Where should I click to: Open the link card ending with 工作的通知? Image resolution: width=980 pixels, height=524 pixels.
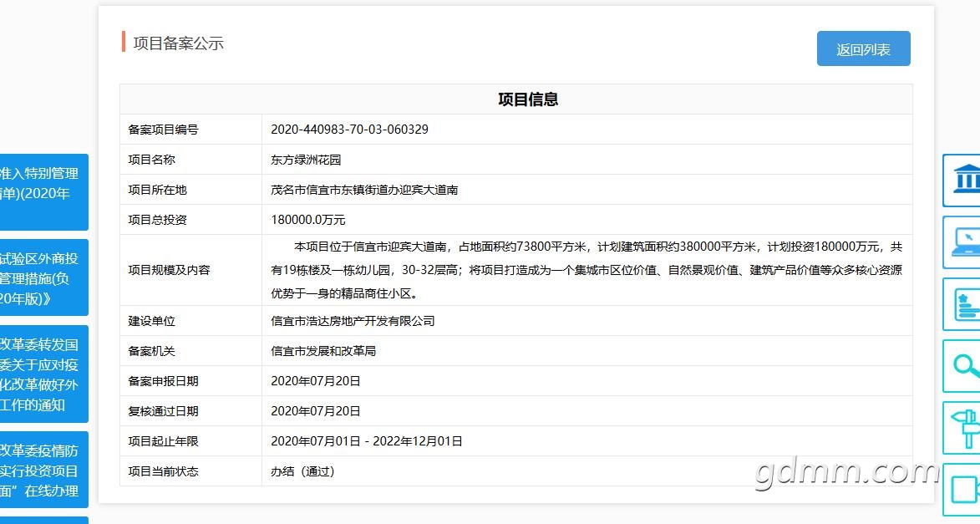pos(43,374)
